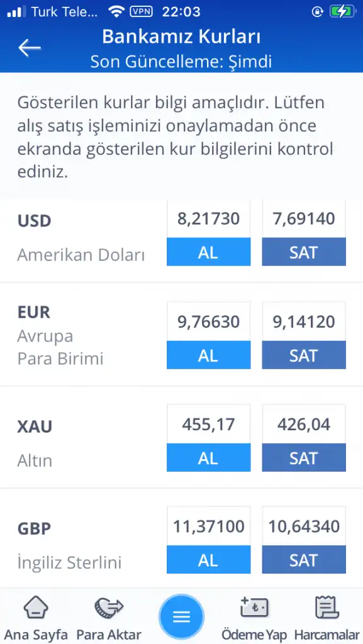363x644 pixels.
Task: Buy USD with the AL button
Action: pyautogui.click(x=208, y=252)
